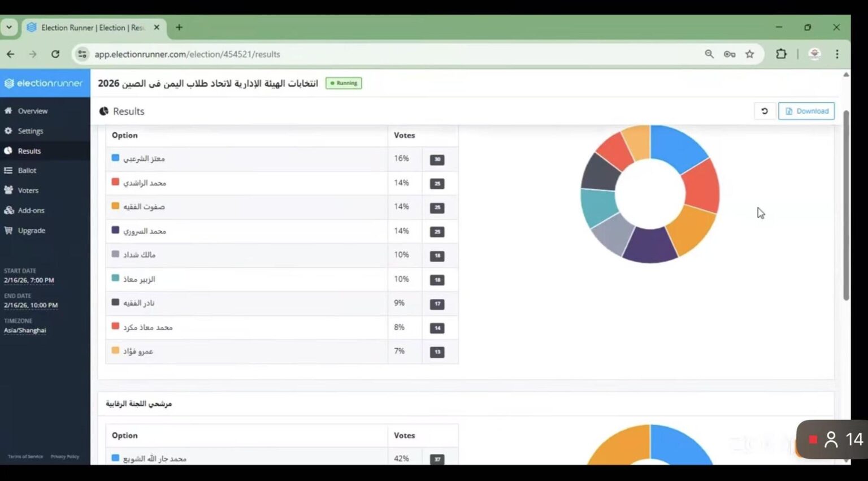Click the page vertical scrollbar
The image size is (868, 481).
click(846, 203)
